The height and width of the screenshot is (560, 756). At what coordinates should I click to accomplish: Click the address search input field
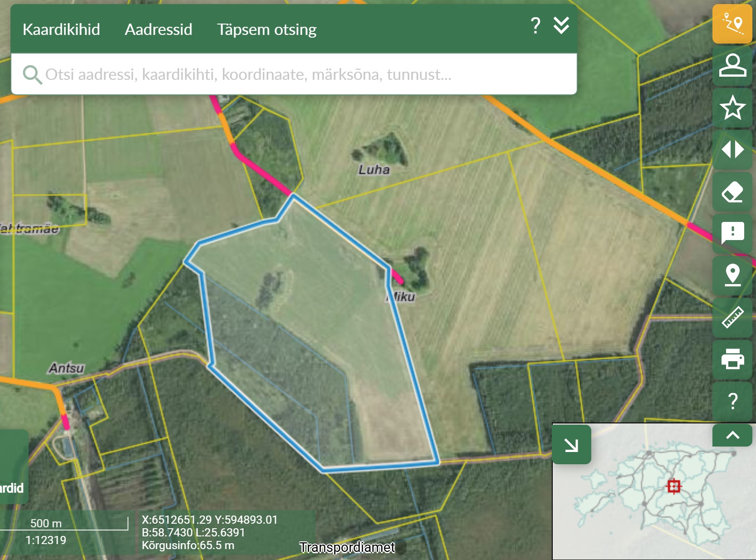point(299,74)
